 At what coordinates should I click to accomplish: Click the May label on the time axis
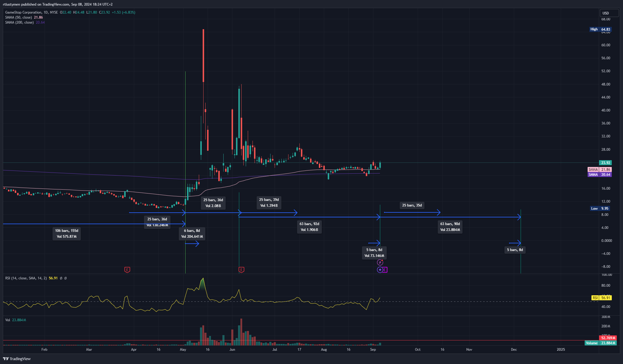tap(183, 350)
